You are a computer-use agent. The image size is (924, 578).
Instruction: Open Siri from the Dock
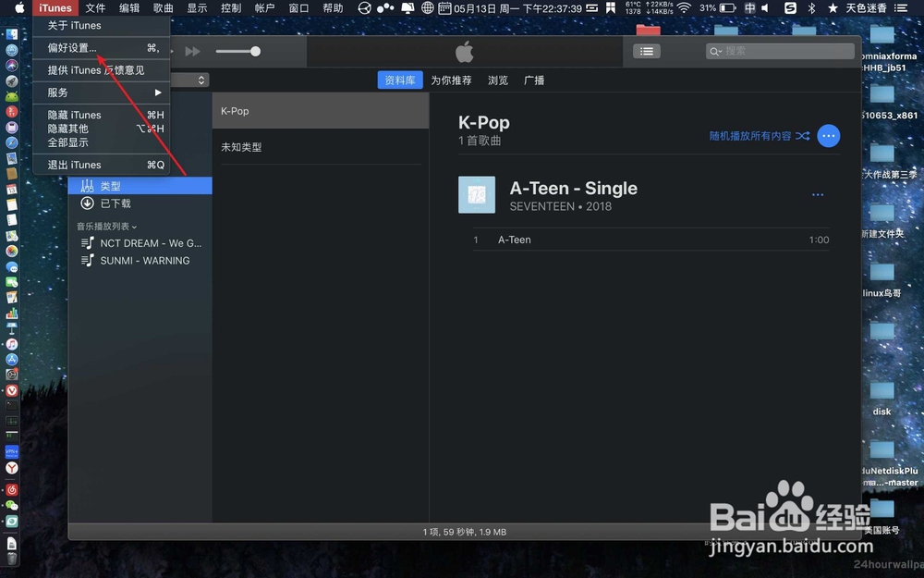12,66
